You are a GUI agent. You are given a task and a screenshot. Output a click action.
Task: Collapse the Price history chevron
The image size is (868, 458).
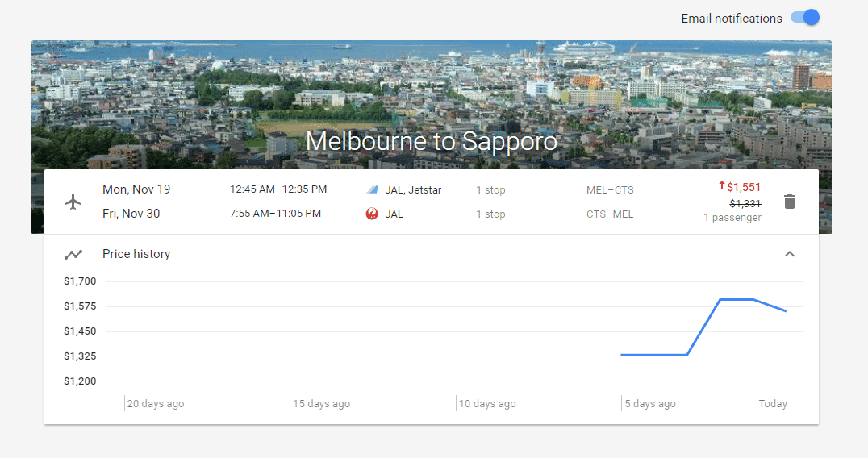790,254
